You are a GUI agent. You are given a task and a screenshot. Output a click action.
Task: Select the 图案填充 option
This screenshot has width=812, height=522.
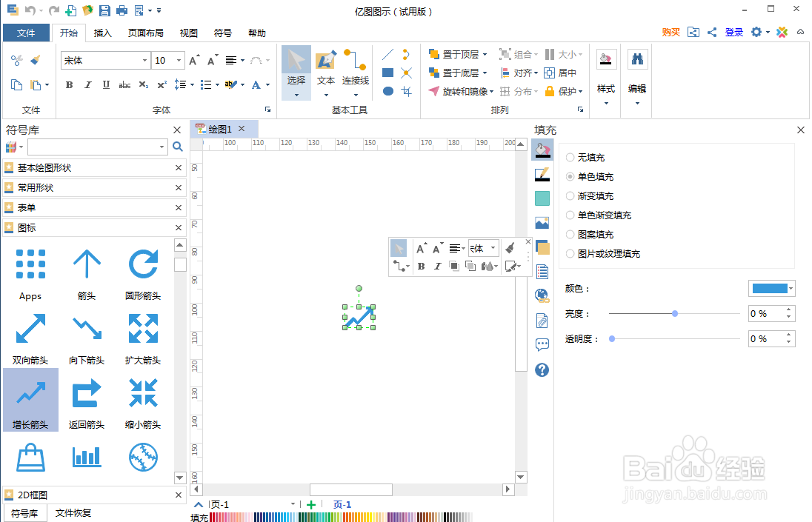pyautogui.click(x=569, y=234)
